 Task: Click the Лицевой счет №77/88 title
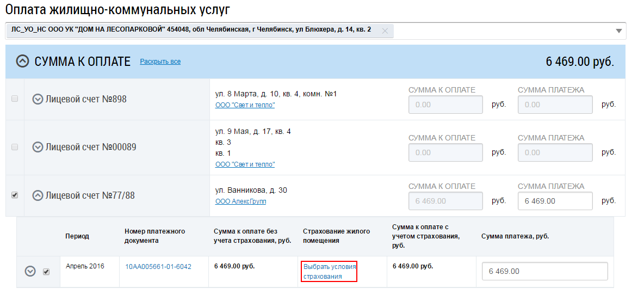pos(90,195)
